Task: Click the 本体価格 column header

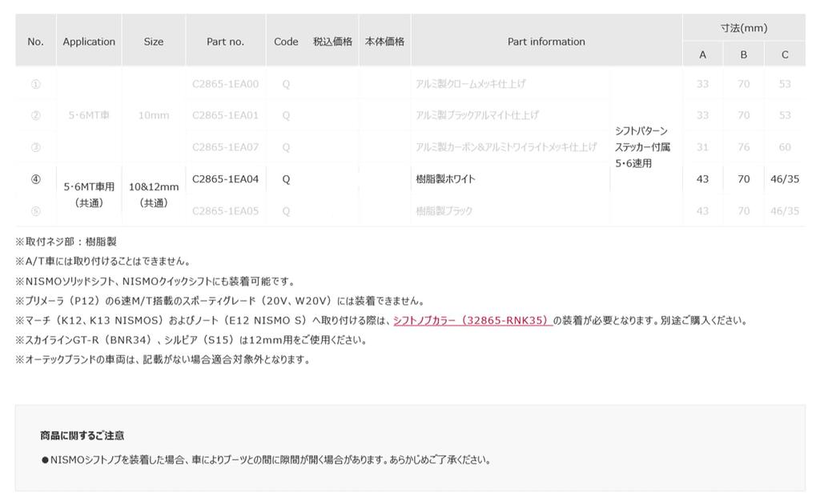Action: [x=384, y=42]
